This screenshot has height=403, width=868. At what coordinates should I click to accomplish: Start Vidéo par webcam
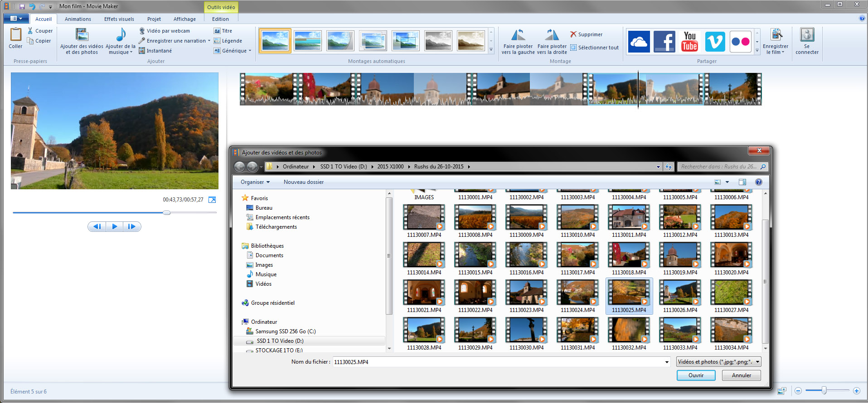164,31
